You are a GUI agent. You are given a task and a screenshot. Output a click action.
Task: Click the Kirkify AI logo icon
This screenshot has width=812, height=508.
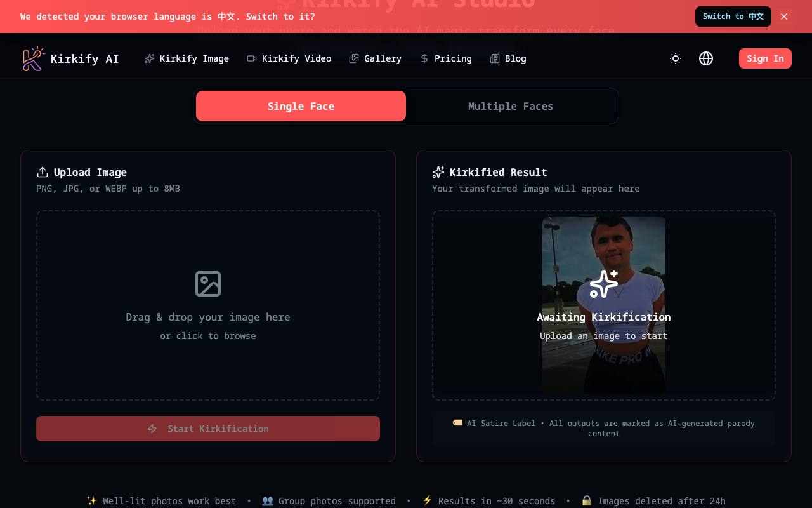click(33, 58)
